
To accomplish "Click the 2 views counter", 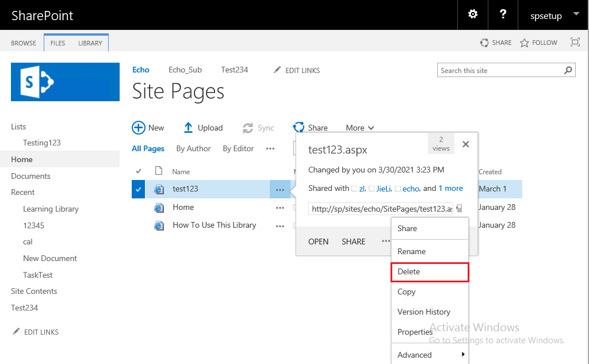I will [x=441, y=144].
